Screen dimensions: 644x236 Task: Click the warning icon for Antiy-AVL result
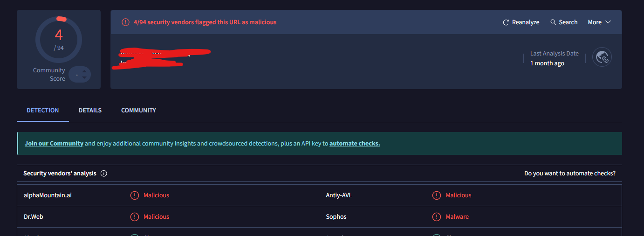tap(437, 195)
